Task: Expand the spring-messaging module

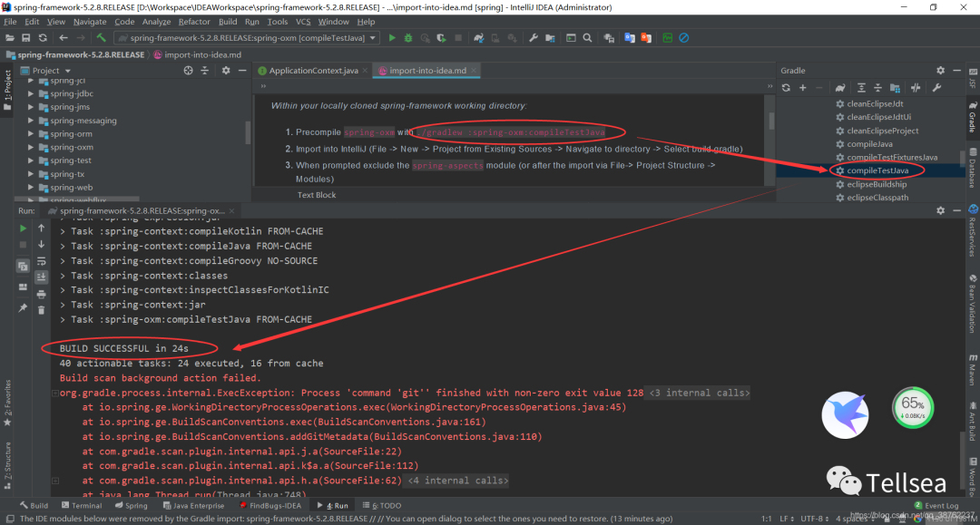Action: 31,121
